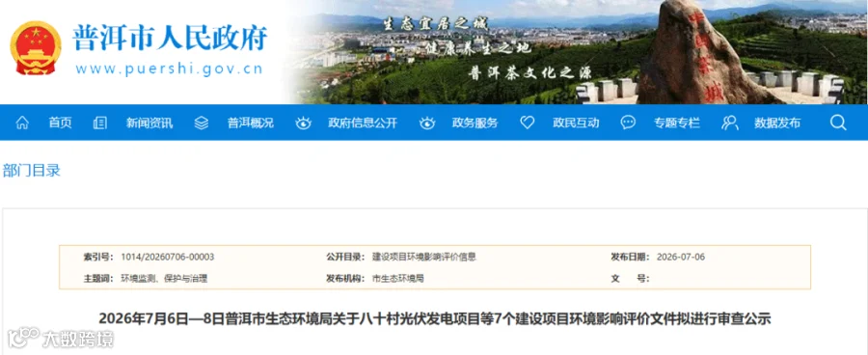868x355 pixels.
Task: Open the 首页 menu item
Action: pos(61,123)
